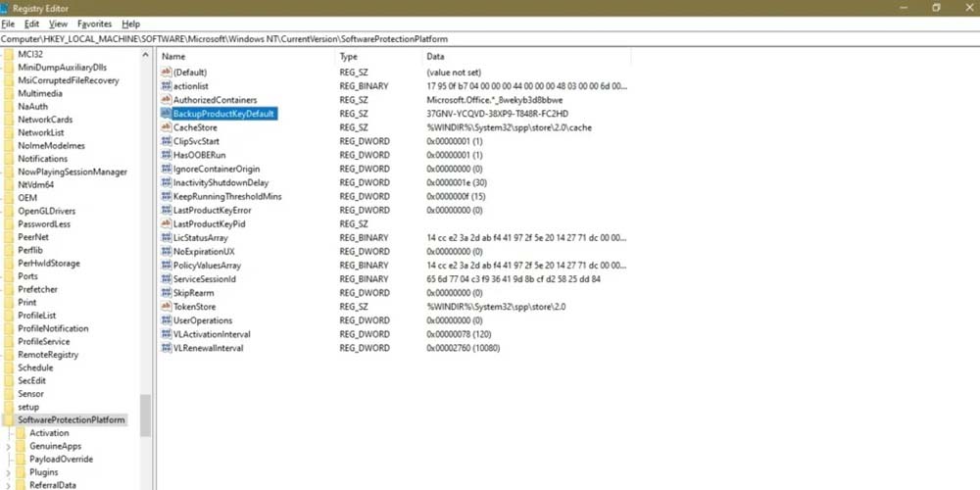Click the actionlist binary value icon
Image resolution: width=980 pixels, height=490 pixels.
[166, 86]
